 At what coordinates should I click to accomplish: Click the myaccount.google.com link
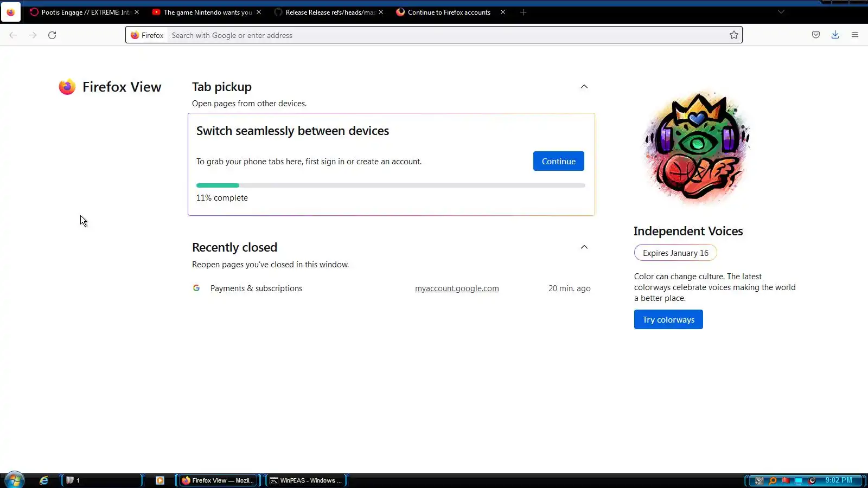(457, 288)
